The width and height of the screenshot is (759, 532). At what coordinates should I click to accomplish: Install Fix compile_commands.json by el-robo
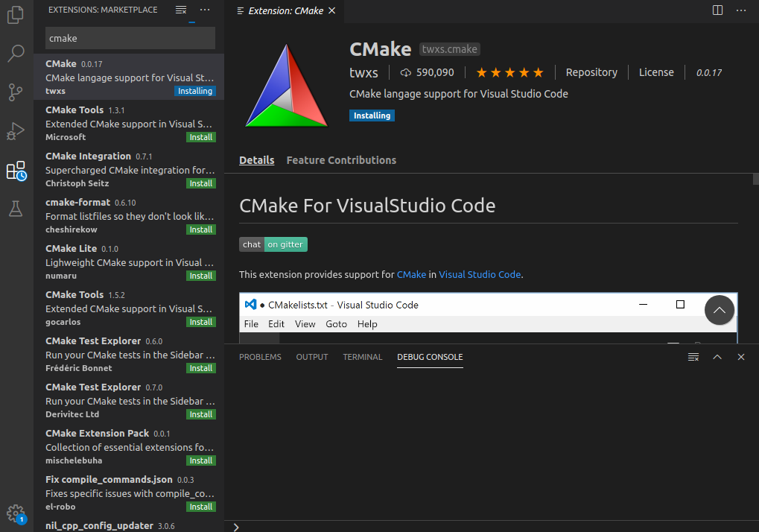(201, 507)
